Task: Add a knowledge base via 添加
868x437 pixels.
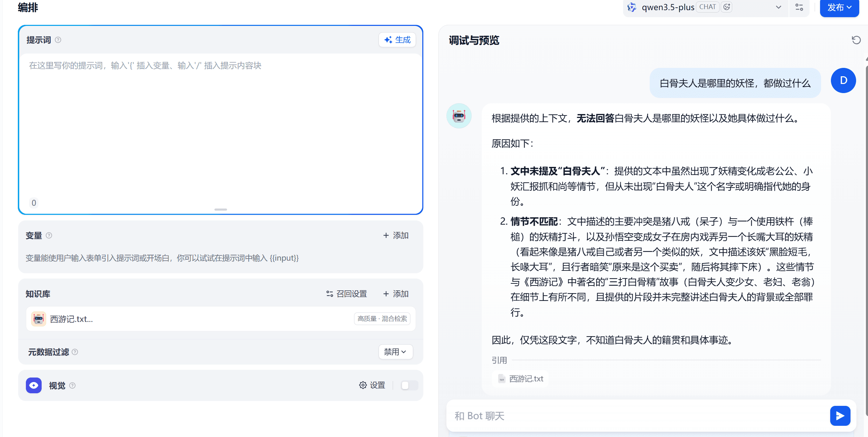Action: (396, 294)
